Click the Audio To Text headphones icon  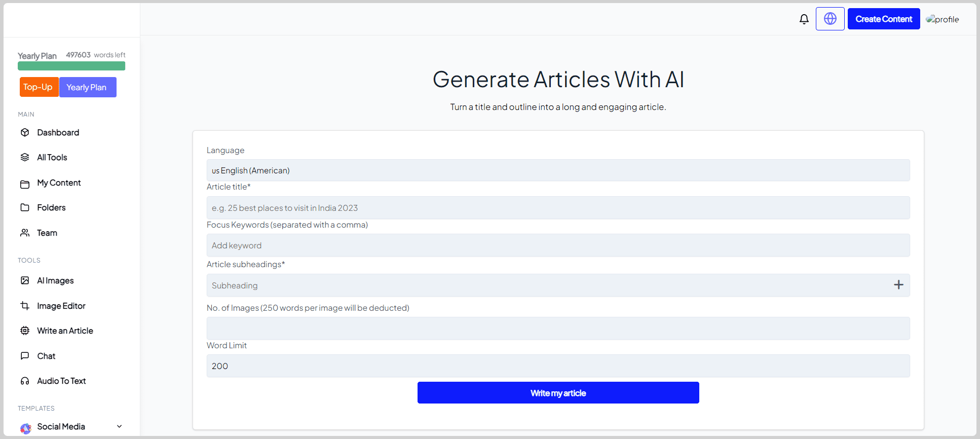pyautogui.click(x=25, y=381)
